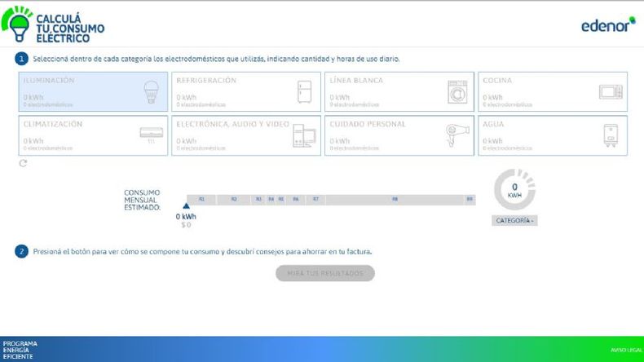Click the "Consumo mensual estimado" label
The width and height of the screenshot is (644, 362).
click(x=142, y=200)
